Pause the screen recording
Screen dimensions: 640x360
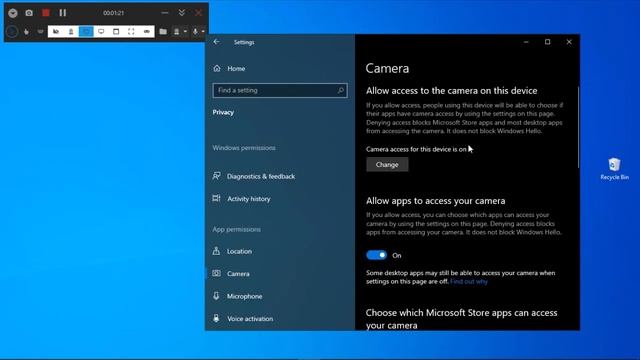[x=62, y=13]
